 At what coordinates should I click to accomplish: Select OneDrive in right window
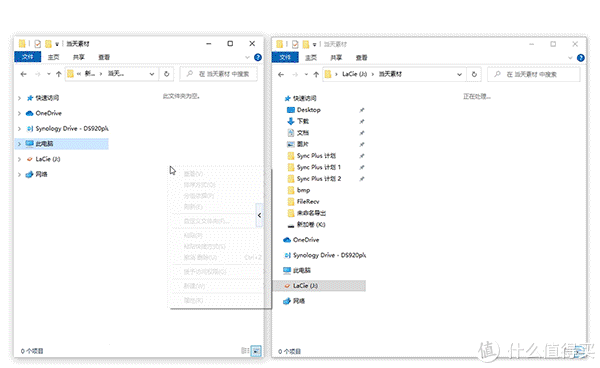click(x=301, y=240)
